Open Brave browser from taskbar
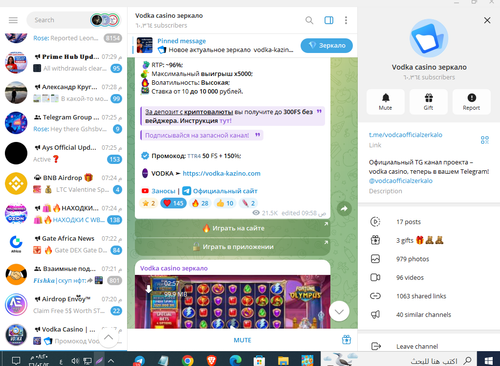500x366 pixels. (211, 360)
